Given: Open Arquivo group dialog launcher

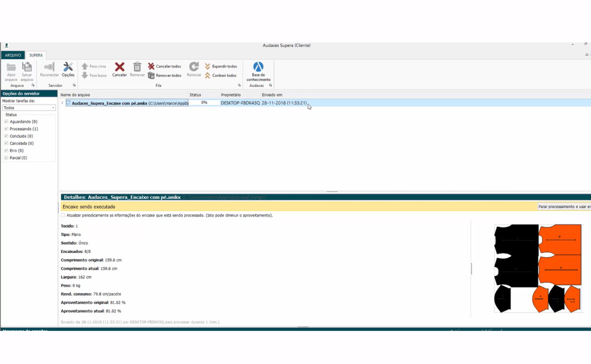Looking at the screenshot, I should [x=33, y=85].
